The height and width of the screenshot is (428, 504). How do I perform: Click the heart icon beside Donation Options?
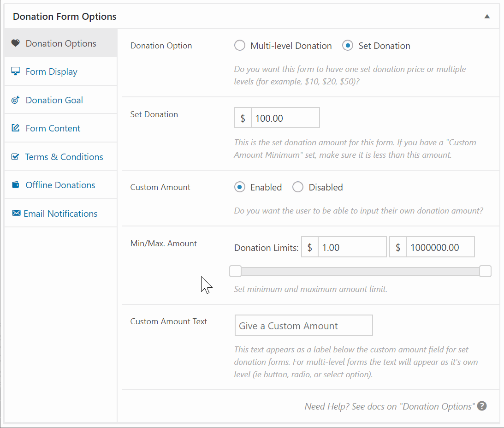coord(15,43)
